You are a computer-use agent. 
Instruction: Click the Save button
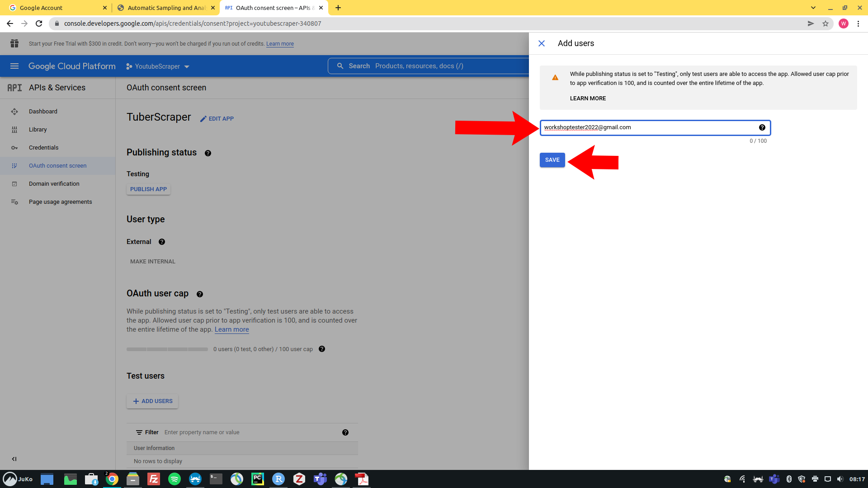click(552, 160)
